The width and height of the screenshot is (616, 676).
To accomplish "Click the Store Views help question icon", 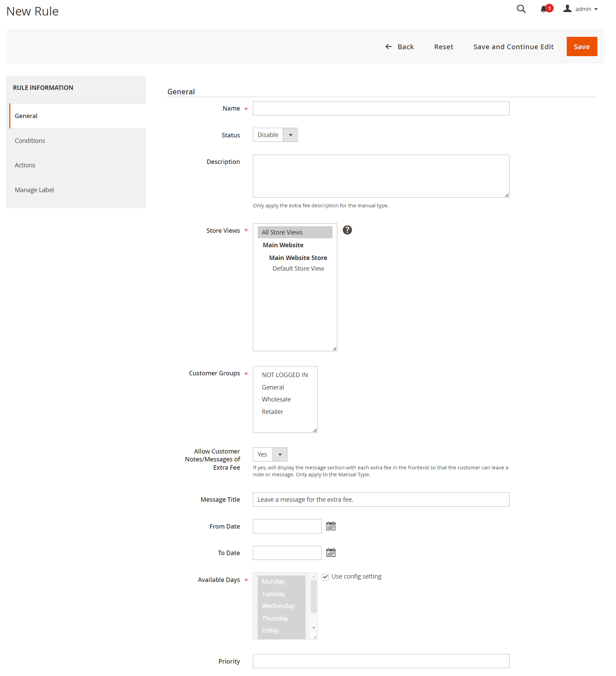I will (x=347, y=230).
